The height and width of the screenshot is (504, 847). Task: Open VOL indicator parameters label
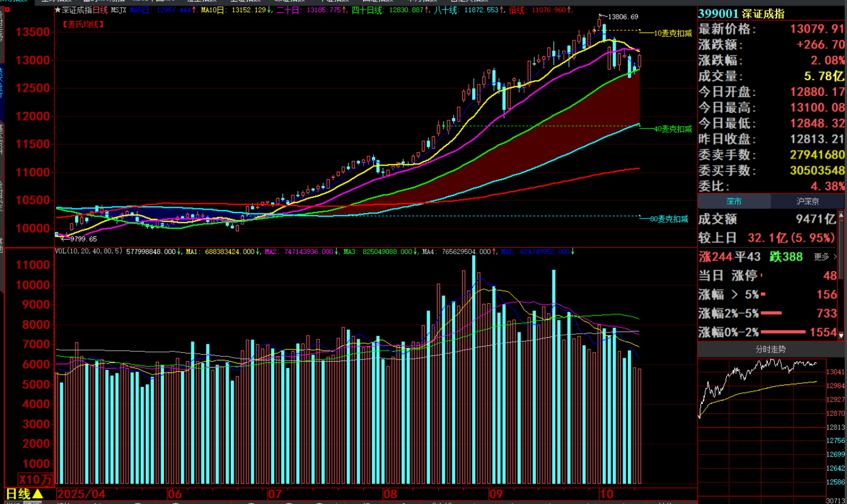[89, 252]
